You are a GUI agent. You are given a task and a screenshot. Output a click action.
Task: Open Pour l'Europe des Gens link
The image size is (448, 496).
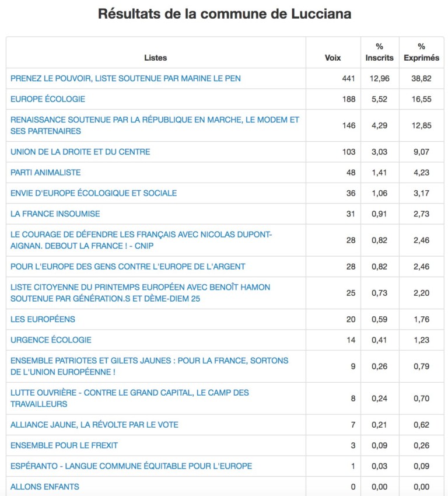coord(128,267)
